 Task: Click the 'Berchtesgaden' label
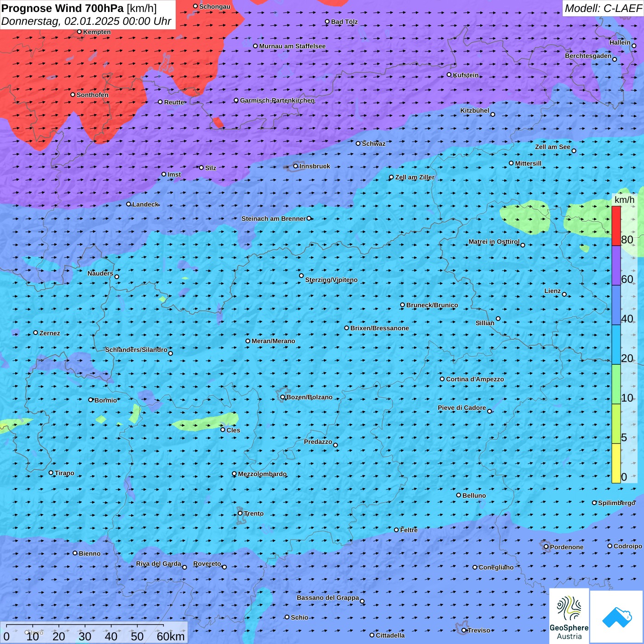click(x=588, y=56)
